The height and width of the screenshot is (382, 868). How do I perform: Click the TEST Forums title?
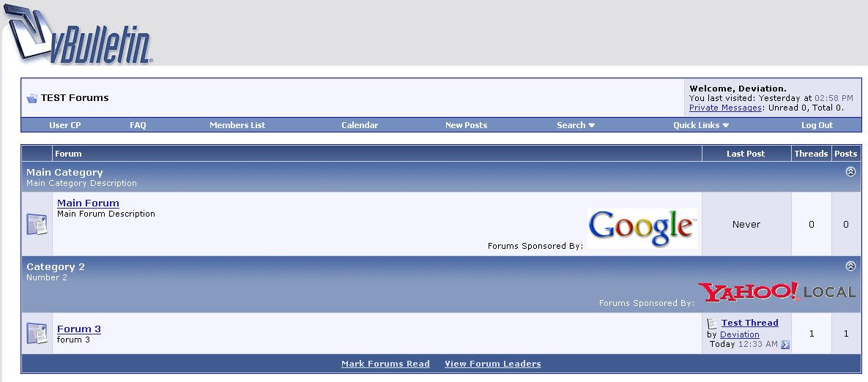[75, 98]
